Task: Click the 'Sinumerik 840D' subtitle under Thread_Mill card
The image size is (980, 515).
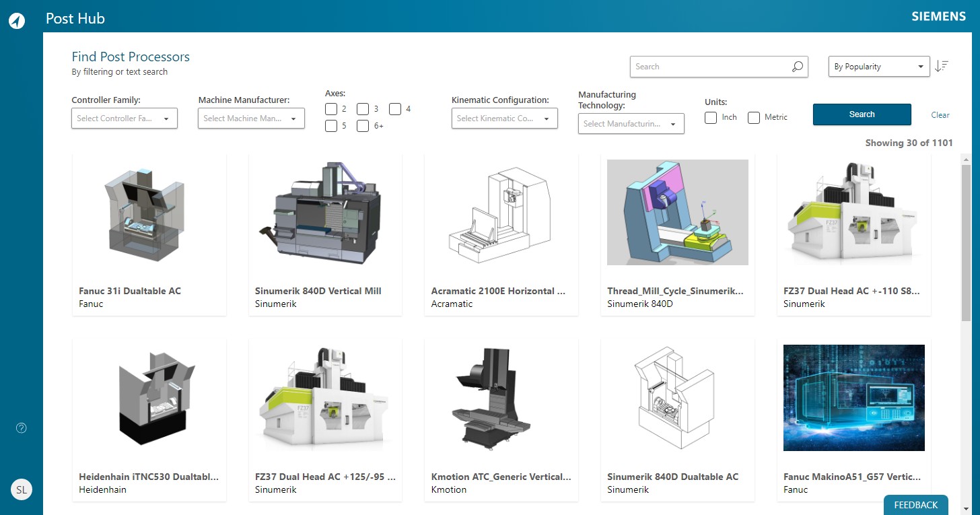Action: [640, 304]
